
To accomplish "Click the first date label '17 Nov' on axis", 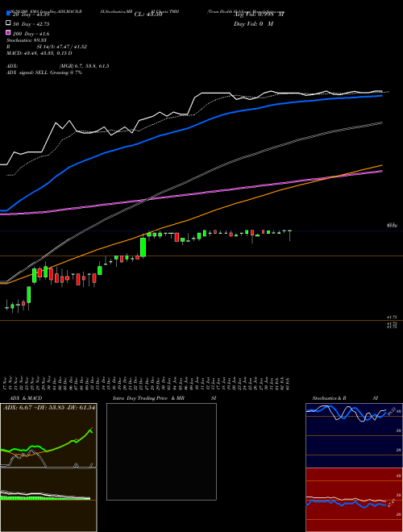I will (x=6, y=384).
